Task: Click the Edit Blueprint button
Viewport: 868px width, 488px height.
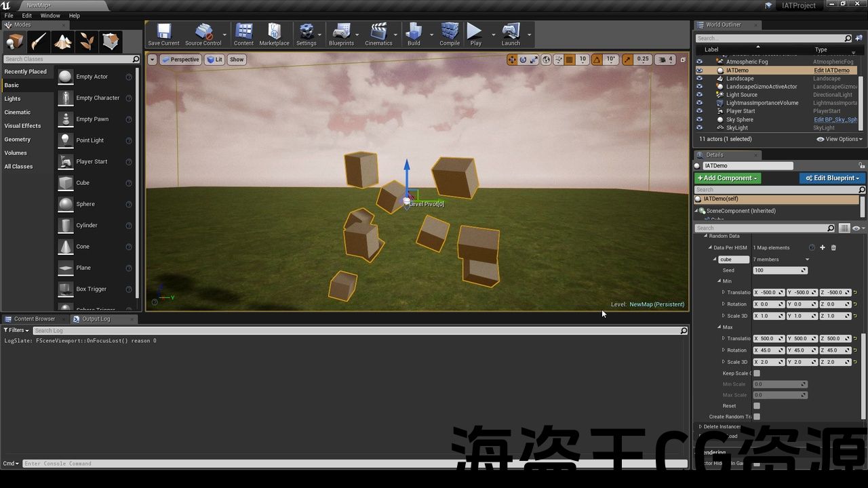Action: [833, 178]
